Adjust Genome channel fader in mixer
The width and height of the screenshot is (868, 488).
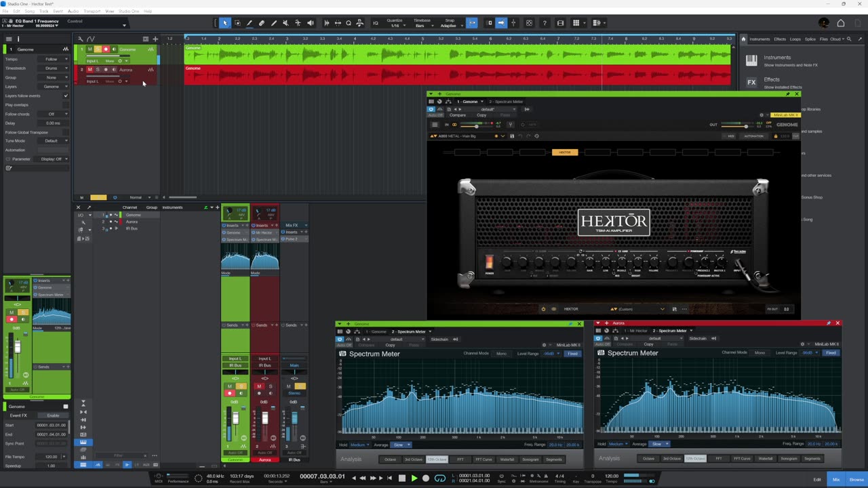(235, 418)
